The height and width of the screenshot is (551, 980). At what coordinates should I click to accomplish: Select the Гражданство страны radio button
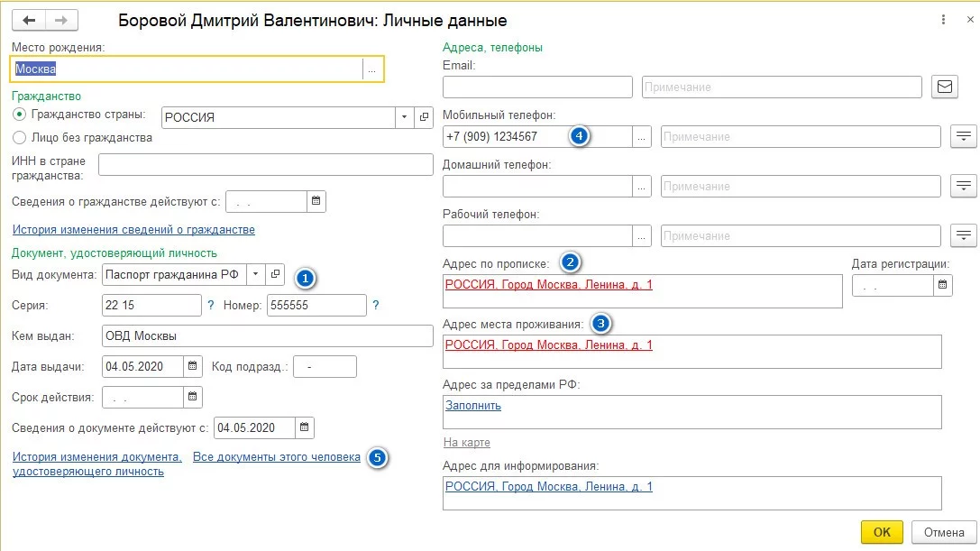(19, 115)
